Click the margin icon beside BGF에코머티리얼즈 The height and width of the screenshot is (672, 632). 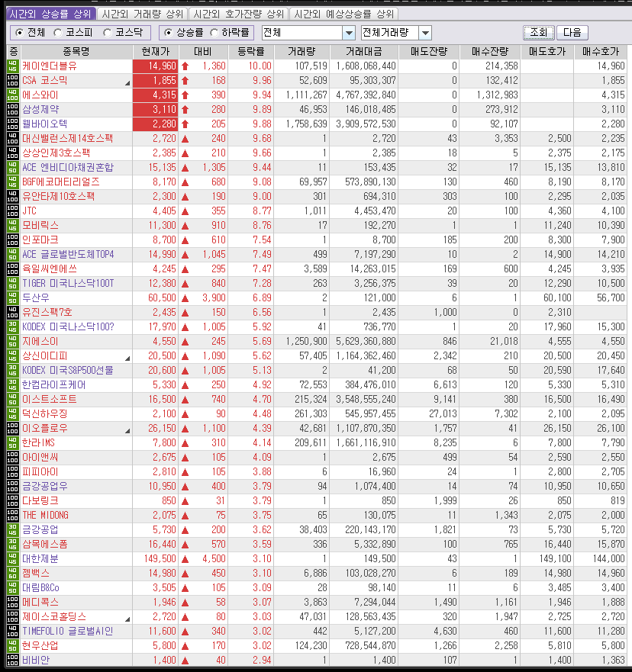click(12, 182)
